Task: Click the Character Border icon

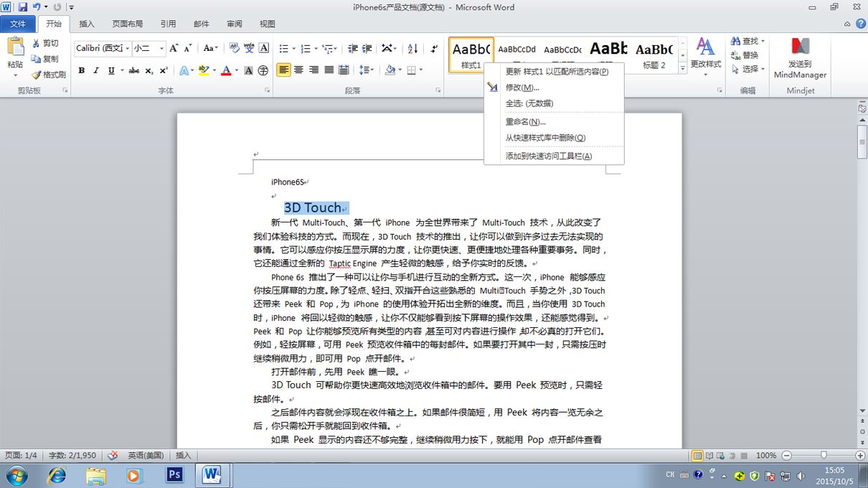Action: (264, 48)
